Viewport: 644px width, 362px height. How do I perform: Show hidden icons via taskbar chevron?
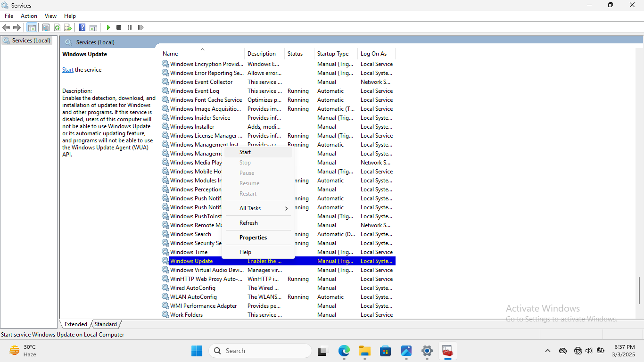click(x=547, y=351)
